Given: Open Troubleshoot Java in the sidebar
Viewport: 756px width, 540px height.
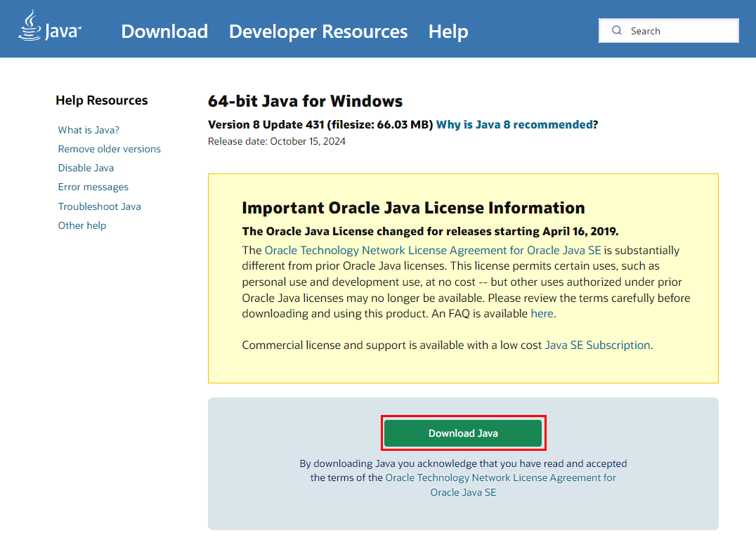Looking at the screenshot, I should pyautogui.click(x=99, y=206).
